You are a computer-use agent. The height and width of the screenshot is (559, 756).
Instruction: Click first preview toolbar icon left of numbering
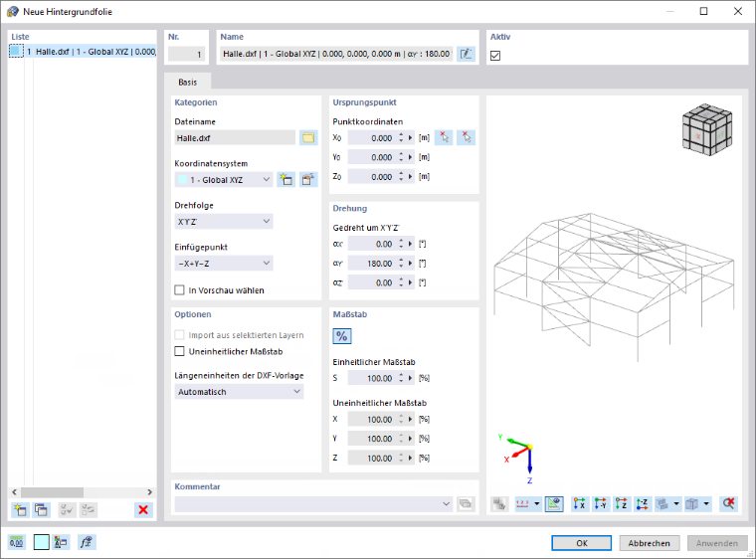point(500,504)
